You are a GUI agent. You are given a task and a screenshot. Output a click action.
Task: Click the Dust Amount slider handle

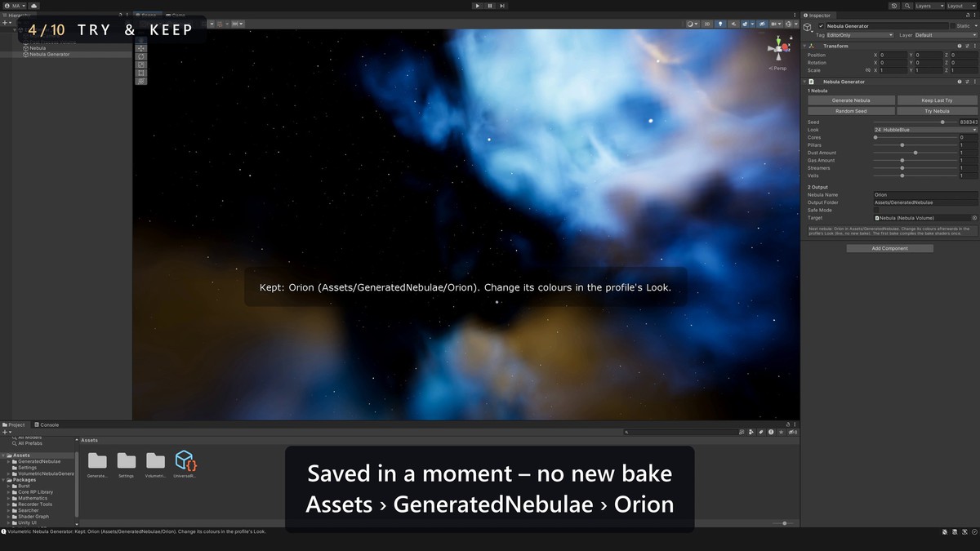tap(915, 153)
